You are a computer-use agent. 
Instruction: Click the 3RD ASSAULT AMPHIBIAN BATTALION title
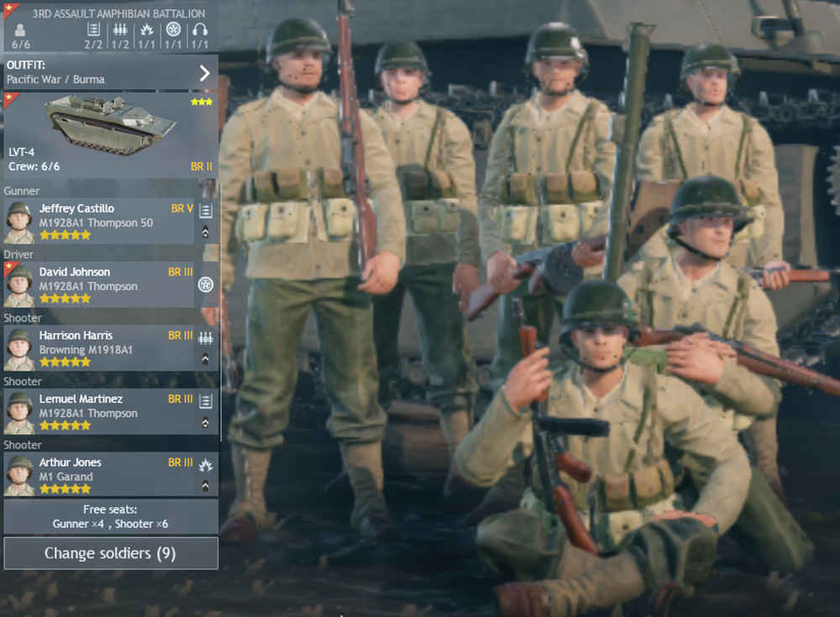click(x=118, y=13)
